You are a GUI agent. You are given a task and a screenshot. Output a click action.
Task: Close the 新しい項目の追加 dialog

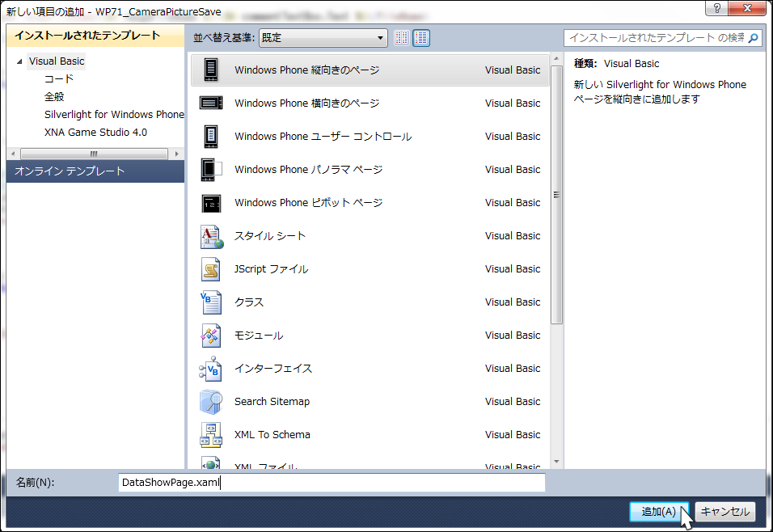click(x=747, y=8)
